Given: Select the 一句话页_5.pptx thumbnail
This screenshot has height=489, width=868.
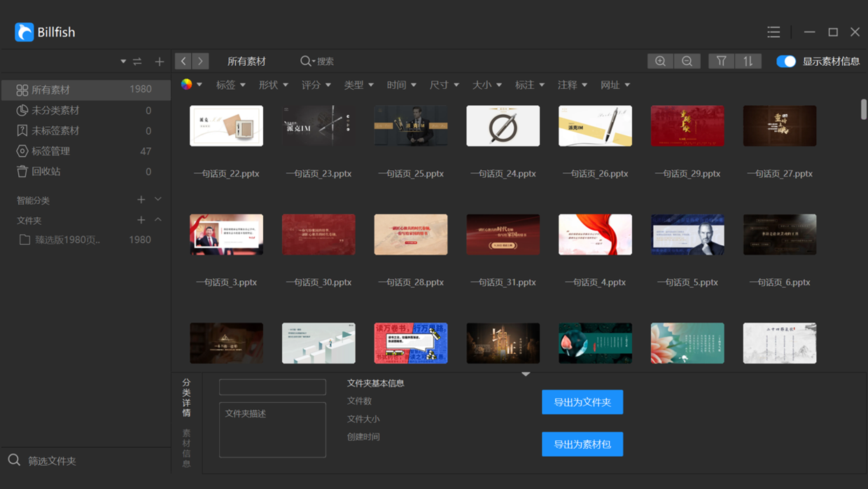Looking at the screenshot, I should coord(687,235).
